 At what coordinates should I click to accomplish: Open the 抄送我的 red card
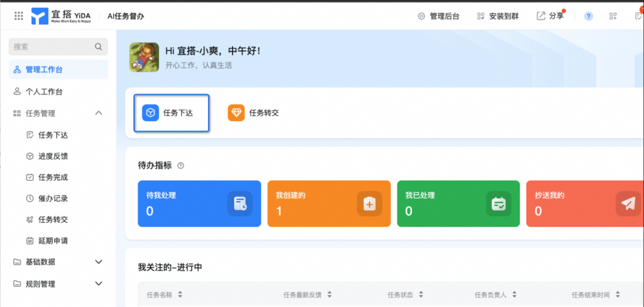click(584, 204)
